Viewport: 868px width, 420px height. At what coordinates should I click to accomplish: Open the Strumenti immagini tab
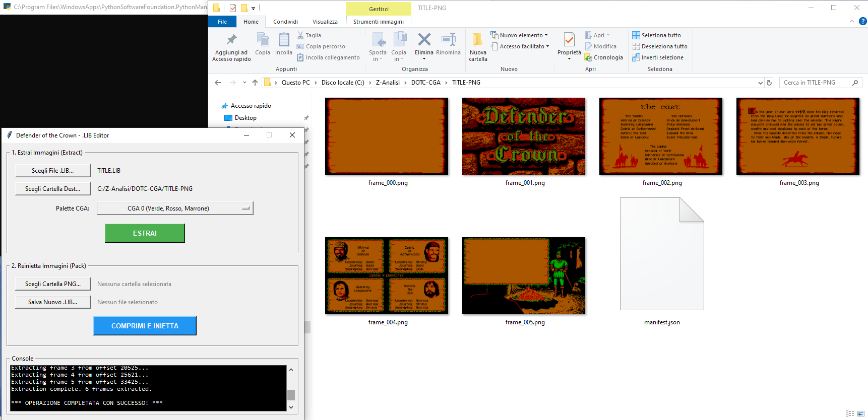[379, 22]
